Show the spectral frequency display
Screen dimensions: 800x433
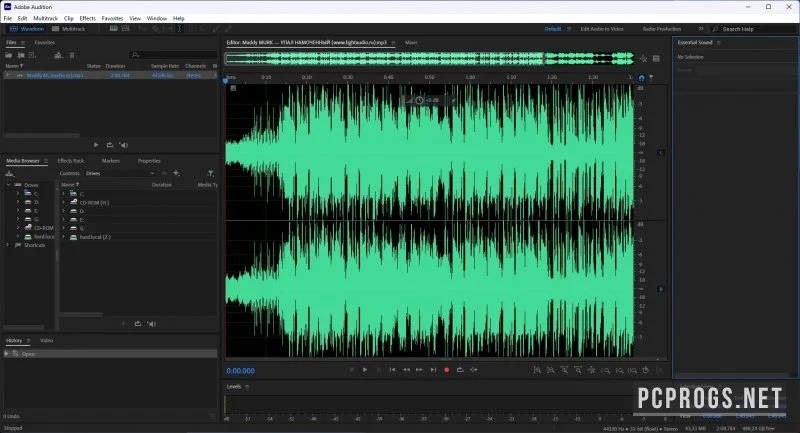coord(113,29)
